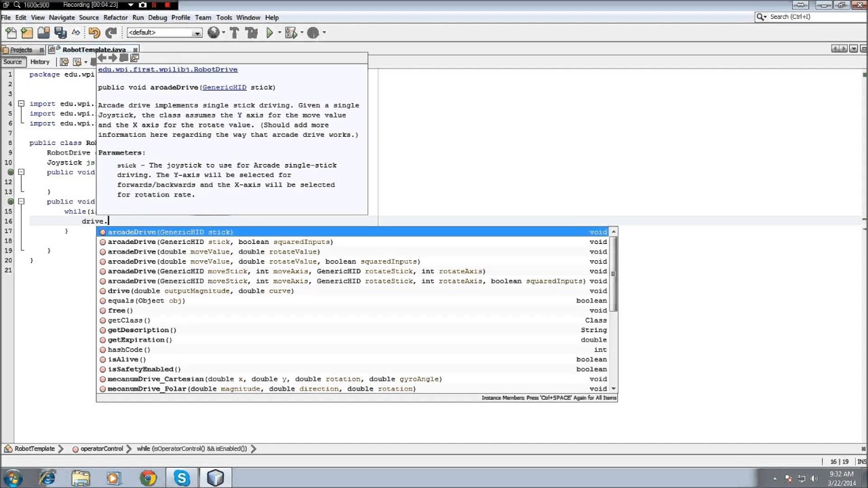The width and height of the screenshot is (868, 488).
Task: Select mecanumDrive_Polar completion item
Action: 353,389
